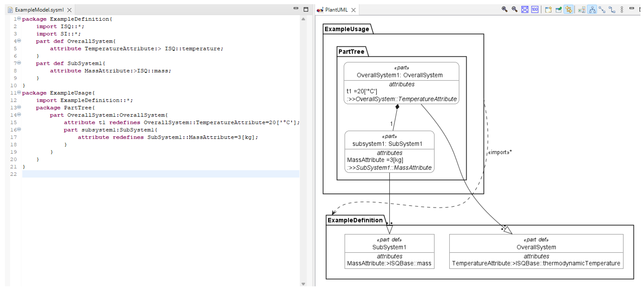
Task: Click the orthogonal line style icon
Action: pyautogui.click(x=612, y=10)
